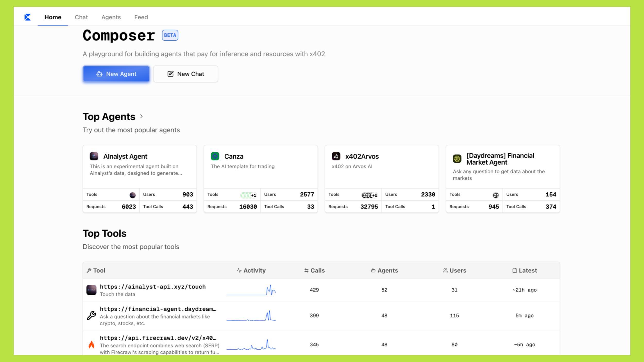Expand Top Agents via chevron arrow
Image resolution: width=644 pixels, height=362 pixels.
coord(141,116)
